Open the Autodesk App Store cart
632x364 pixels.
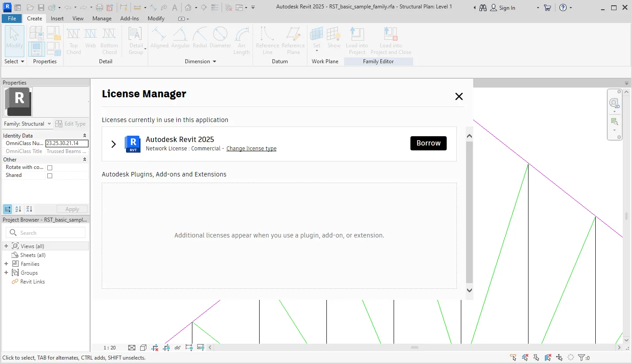coord(548,8)
